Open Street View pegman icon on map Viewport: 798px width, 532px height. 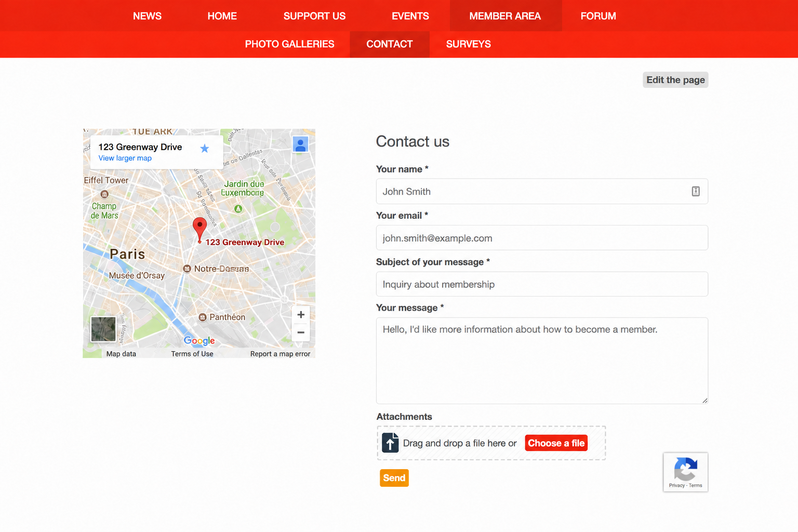(x=300, y=144)
